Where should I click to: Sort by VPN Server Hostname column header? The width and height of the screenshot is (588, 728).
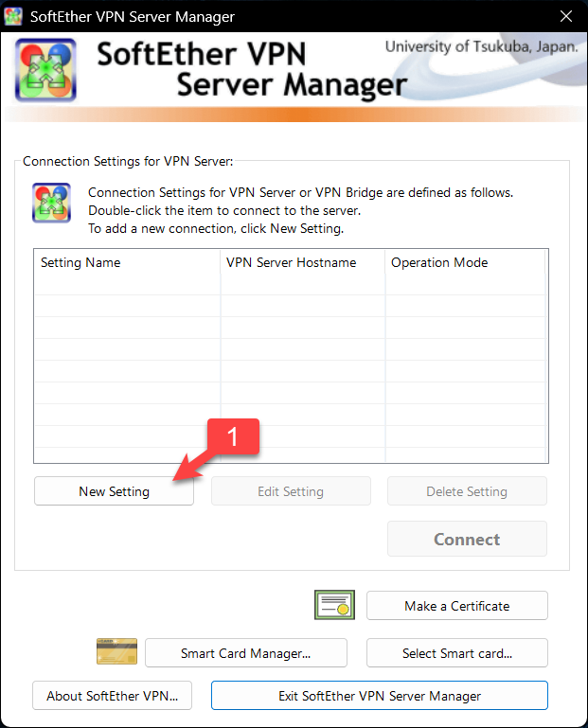pos(303,263)
